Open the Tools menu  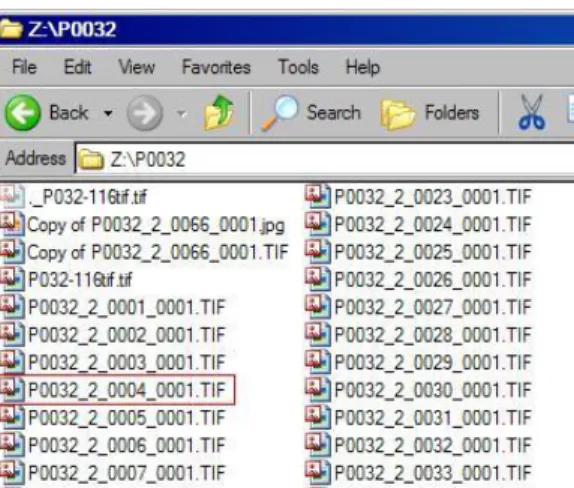(298, 67)
